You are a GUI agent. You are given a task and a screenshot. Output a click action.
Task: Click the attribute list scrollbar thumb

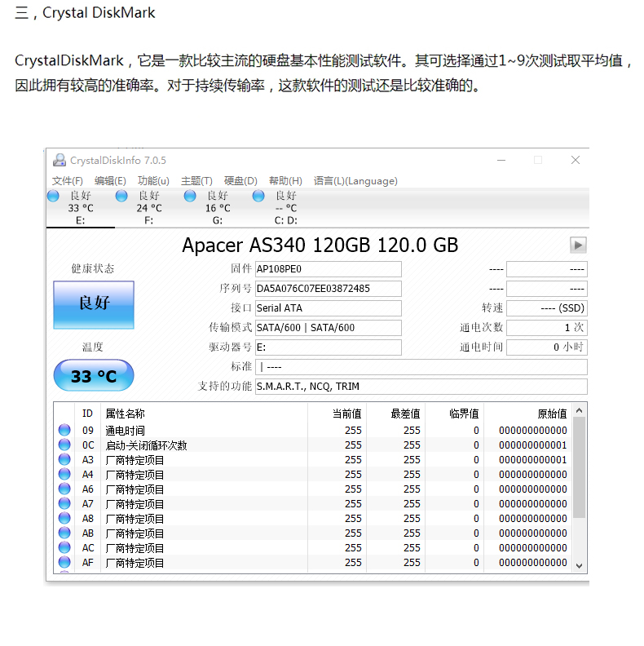579,467
